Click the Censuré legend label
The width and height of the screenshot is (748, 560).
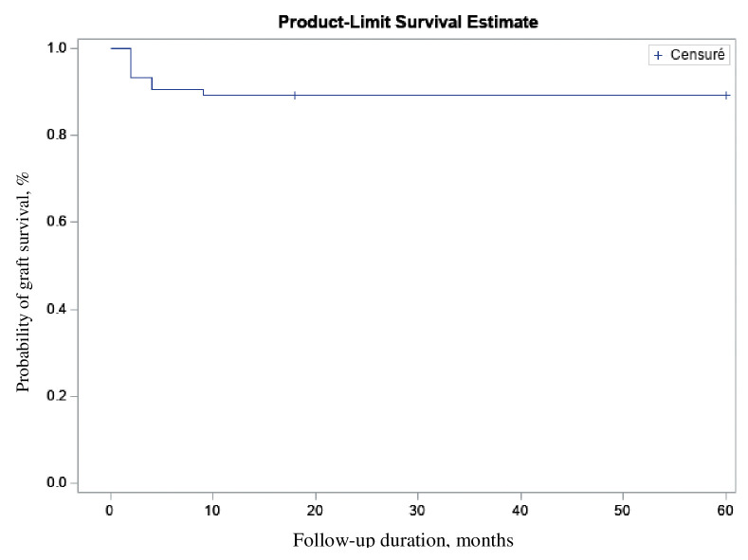[697, 56]
